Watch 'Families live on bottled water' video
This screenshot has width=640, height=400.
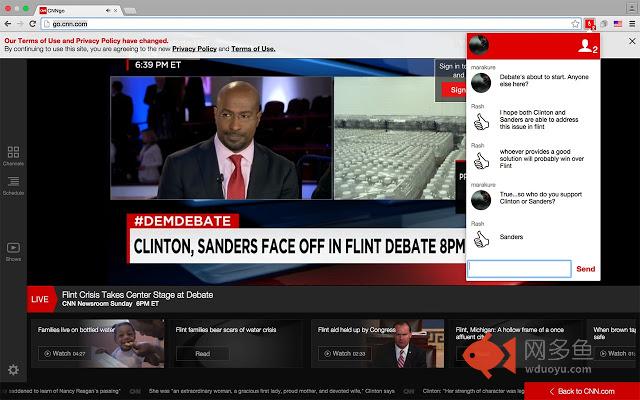coord(65,353)
